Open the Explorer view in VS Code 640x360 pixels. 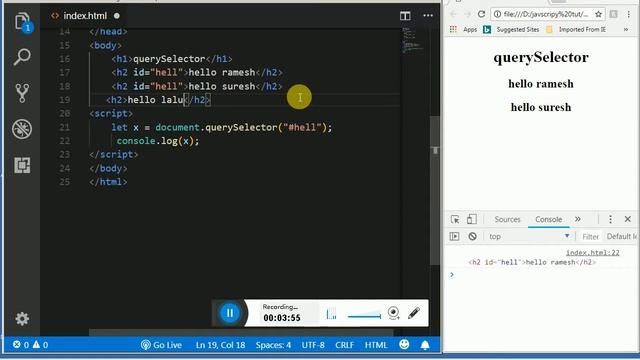pos(22,21)
